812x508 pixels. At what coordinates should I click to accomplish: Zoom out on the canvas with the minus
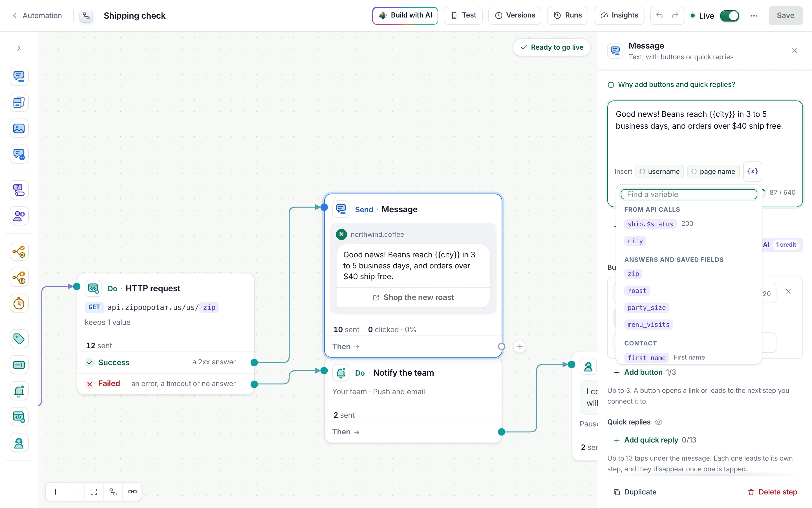75,492
